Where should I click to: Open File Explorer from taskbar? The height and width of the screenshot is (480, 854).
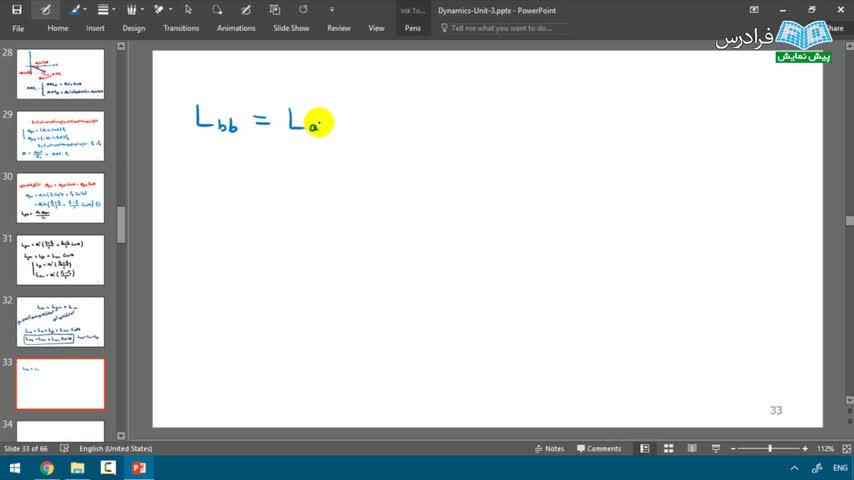coord(77,468)
